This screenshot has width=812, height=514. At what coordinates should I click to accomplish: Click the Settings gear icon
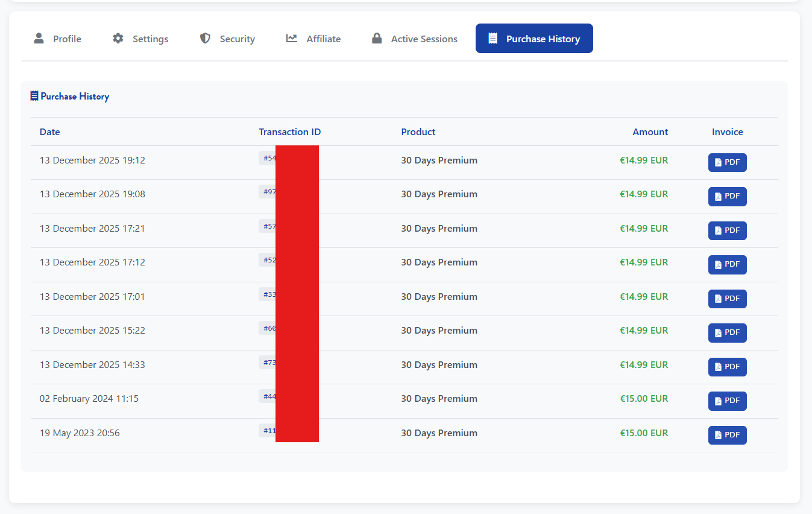[x=118, y=39]
